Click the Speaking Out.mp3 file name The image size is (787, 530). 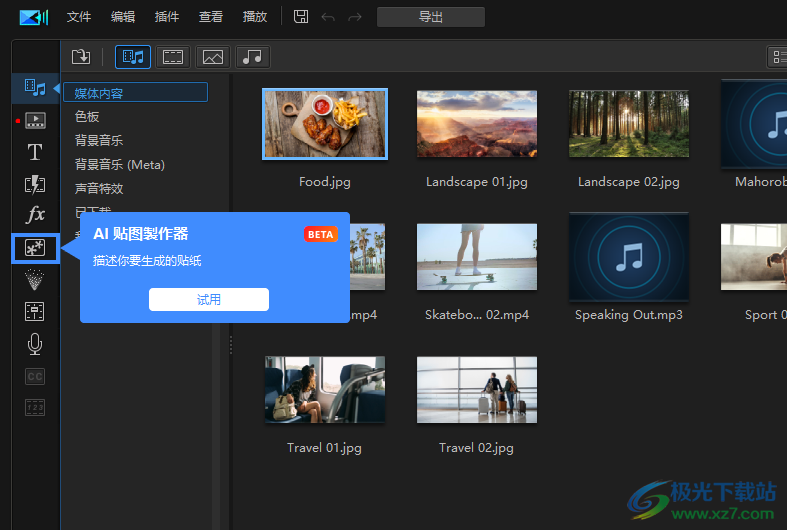click(629, 315)
